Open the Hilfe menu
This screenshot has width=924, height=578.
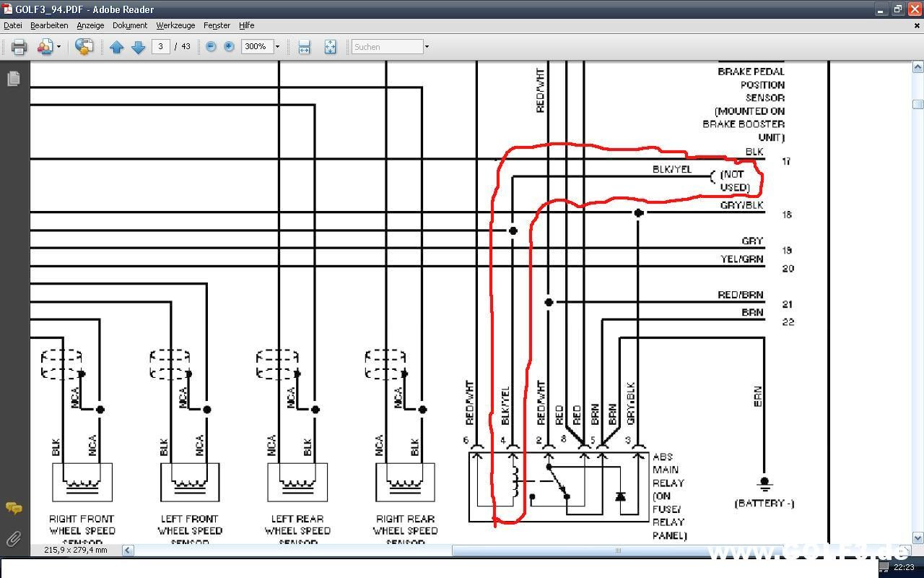[x=247, y=25]
